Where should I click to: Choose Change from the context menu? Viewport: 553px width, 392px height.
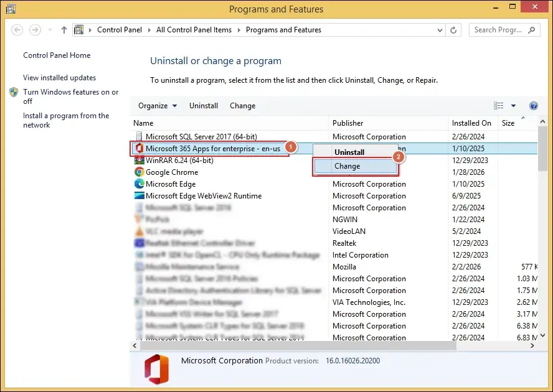347,166
